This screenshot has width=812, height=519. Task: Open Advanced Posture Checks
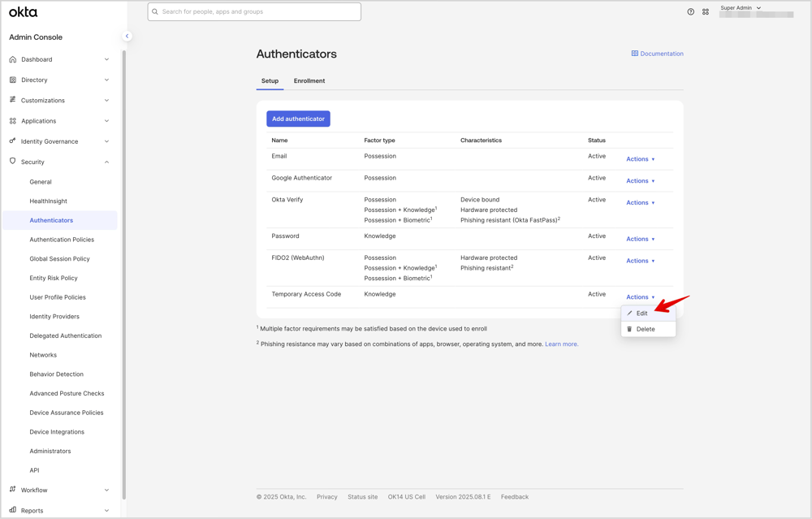click(67, 393)
